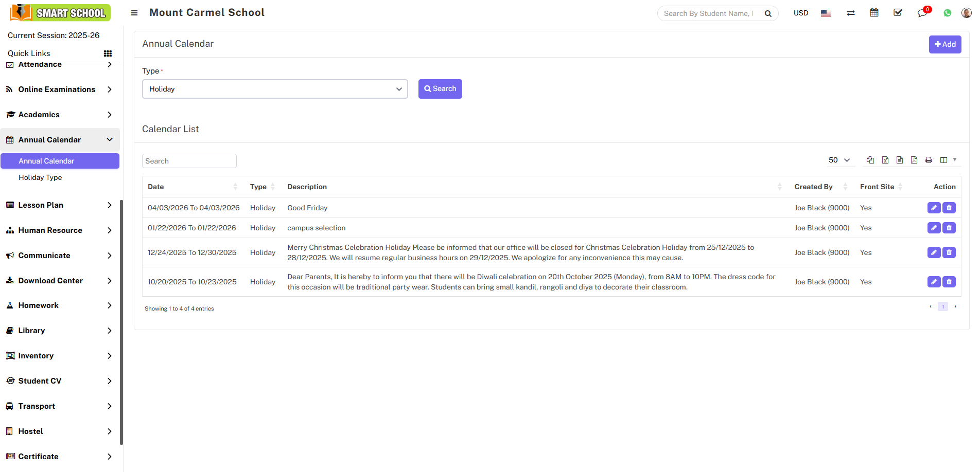Image resolution: width=980 pixels, height=472 pixels.
Task: Click the task checklist icon in header
Action: point(898,13)
